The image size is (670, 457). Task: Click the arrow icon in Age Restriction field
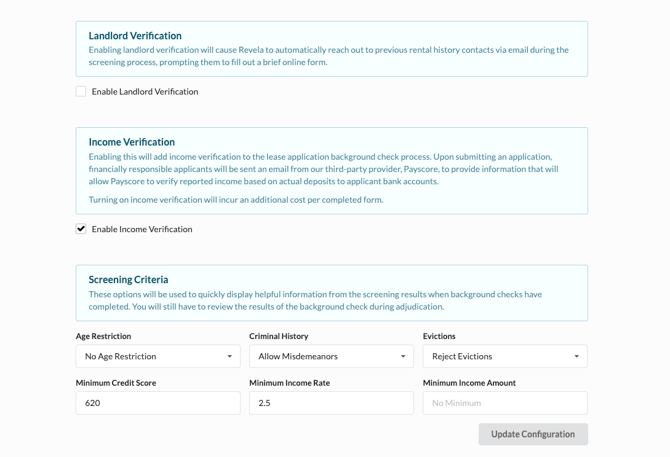(229, 356)
